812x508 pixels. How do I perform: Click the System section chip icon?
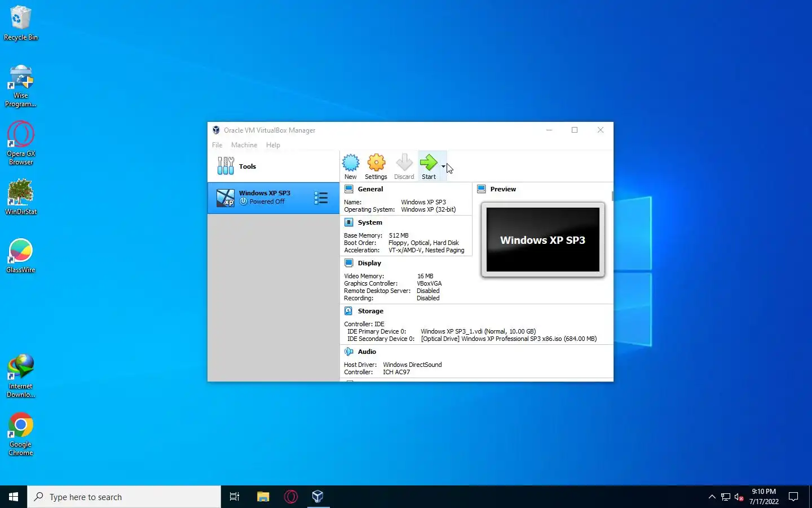(349, 222)
